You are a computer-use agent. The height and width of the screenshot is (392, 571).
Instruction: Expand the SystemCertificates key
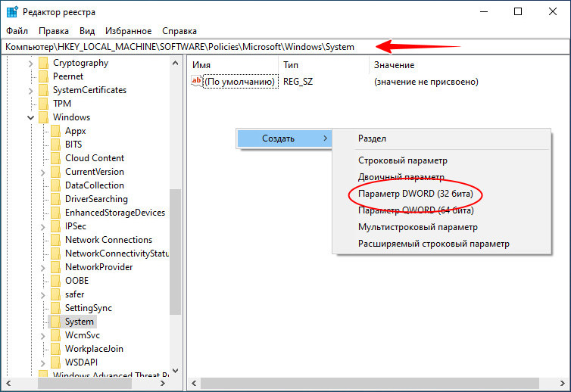point(30,91)
